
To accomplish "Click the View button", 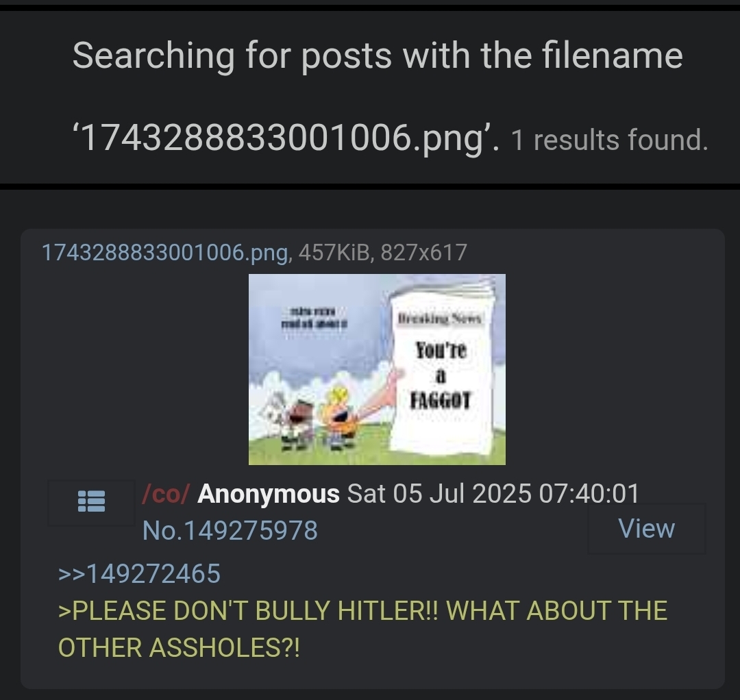I will [x=647, y=528].
